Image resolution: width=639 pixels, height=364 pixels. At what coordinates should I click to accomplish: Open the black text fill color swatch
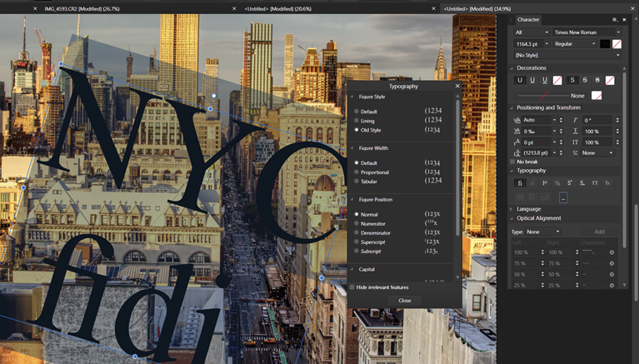pyautogui.click(x=605, y=43)
